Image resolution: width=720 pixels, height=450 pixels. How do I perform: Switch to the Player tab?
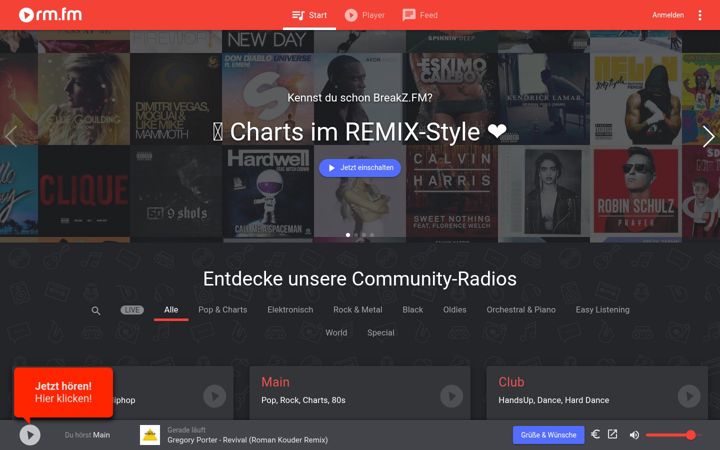(x=365, y=15)
